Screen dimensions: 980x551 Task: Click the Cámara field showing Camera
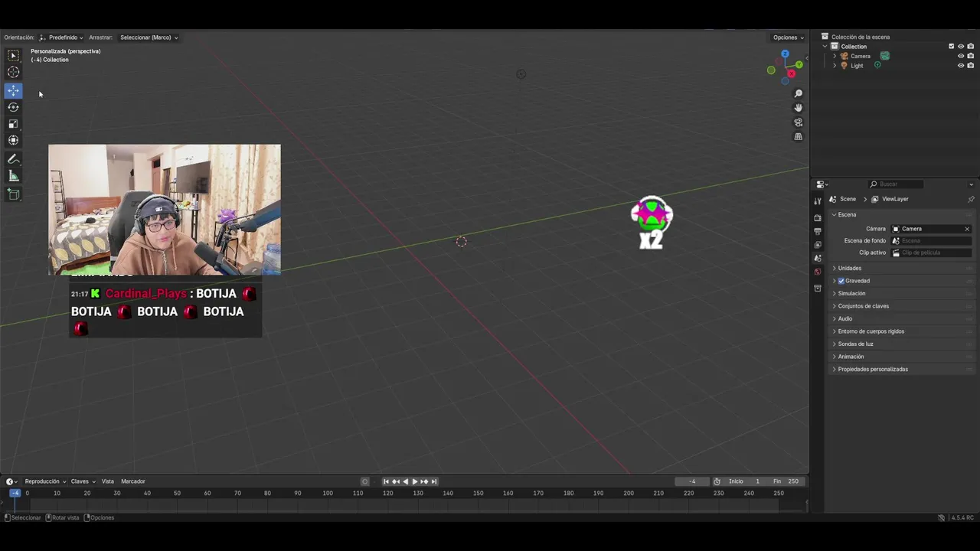931,229
